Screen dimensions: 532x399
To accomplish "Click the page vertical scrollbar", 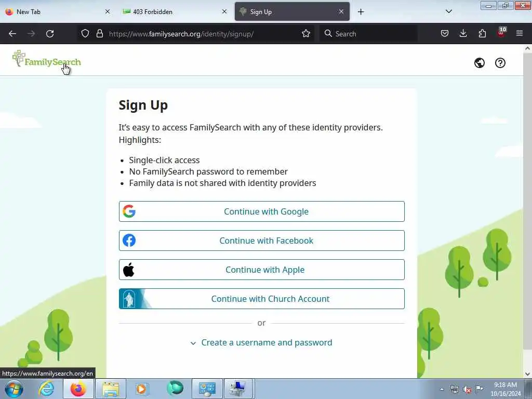I will [x=527, y=200].
